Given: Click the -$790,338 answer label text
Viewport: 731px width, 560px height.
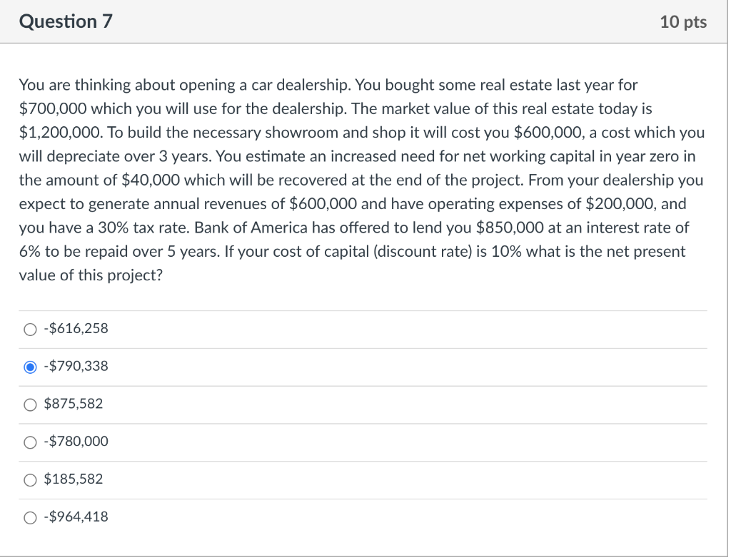Looking at the screenshot, I should coord(75,367).
